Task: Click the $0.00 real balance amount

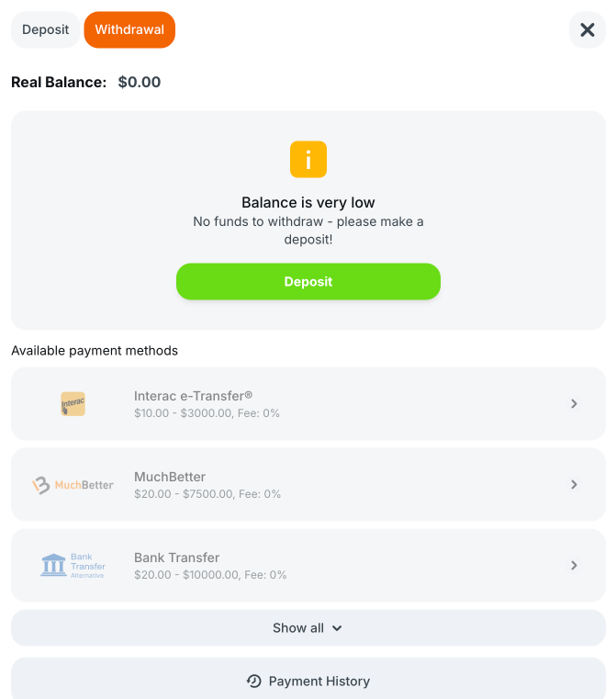Action: [x=140, y=83]
